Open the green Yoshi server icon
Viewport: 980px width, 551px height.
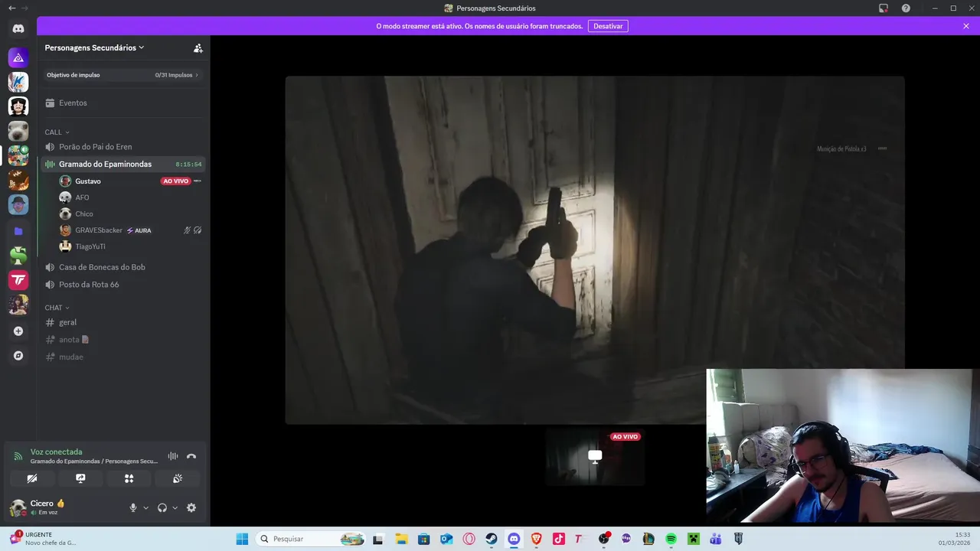[18, 256]
